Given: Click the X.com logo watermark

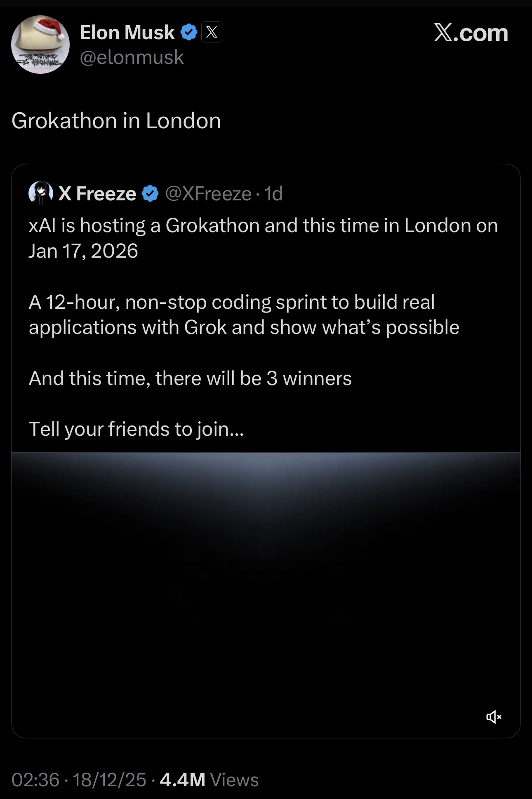Looking at the screenshot, I should 471,33.
